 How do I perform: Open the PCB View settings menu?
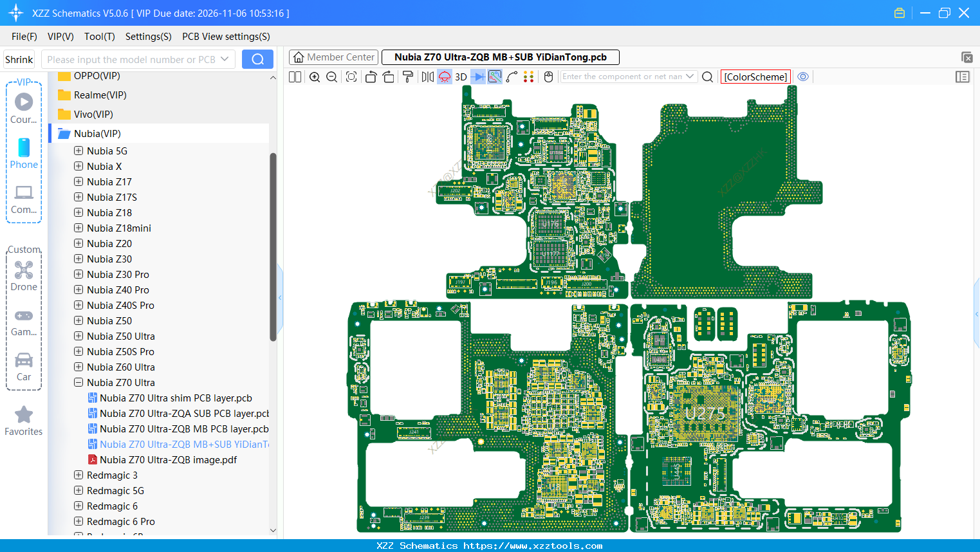tap(226, 37)
